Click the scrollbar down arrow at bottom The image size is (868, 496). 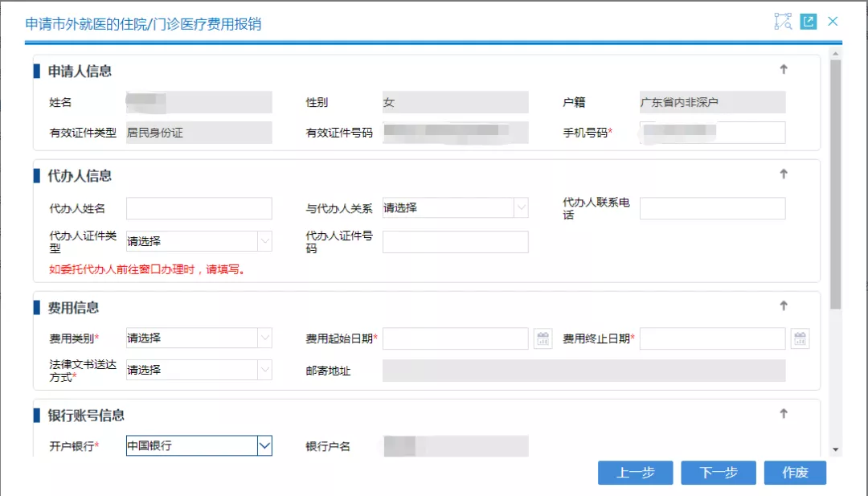point(836,449)
